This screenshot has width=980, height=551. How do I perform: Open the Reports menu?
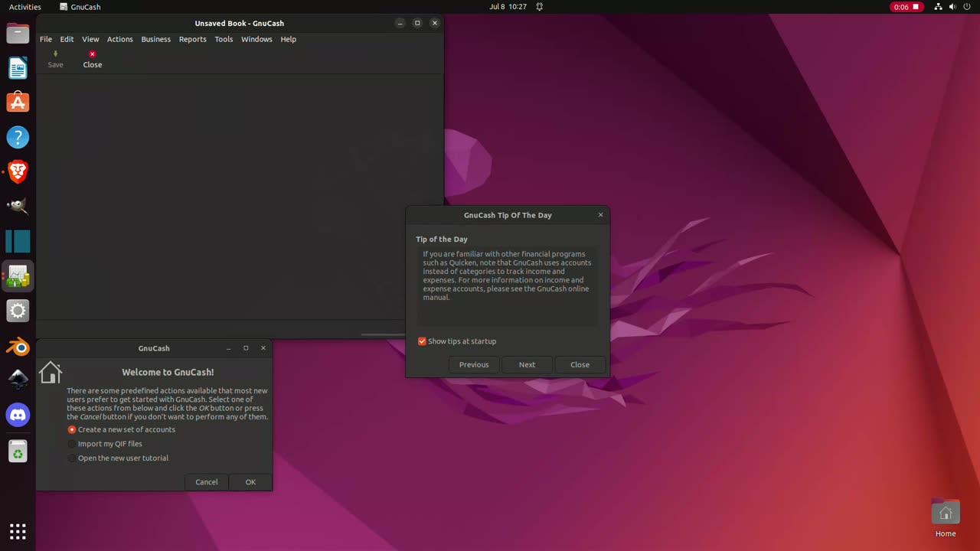coord(193,39)
